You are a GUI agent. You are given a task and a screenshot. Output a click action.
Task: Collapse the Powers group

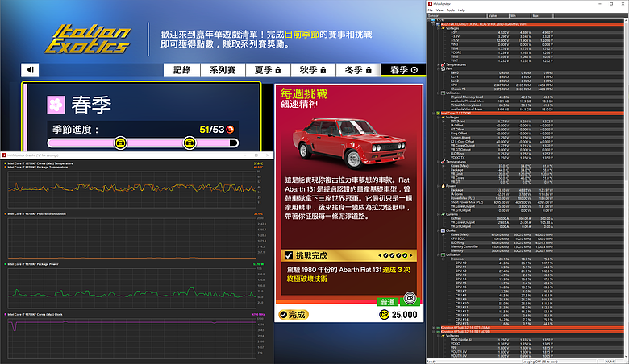click(x=439, y=186)
